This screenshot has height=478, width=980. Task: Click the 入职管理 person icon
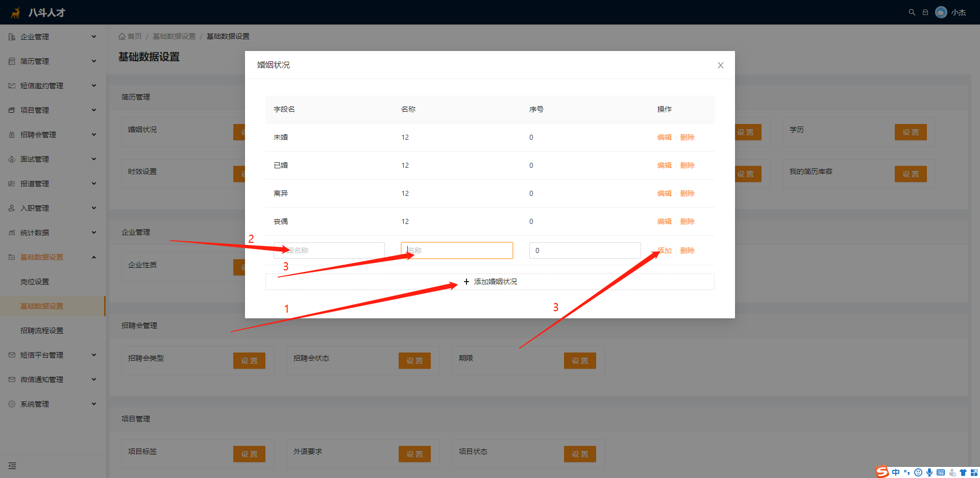[x=12, y=208]
